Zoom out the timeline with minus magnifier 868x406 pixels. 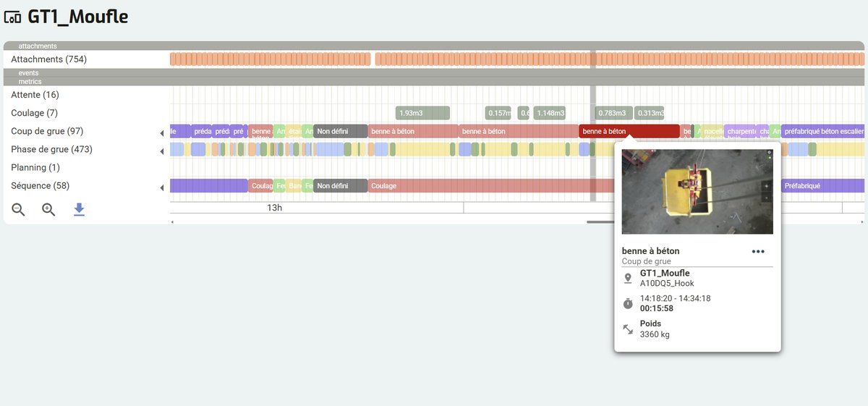pyautogui.click(x=19, y=210)
